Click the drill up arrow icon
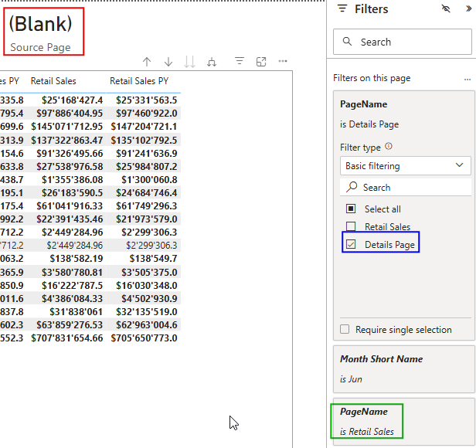 point(147,62)
